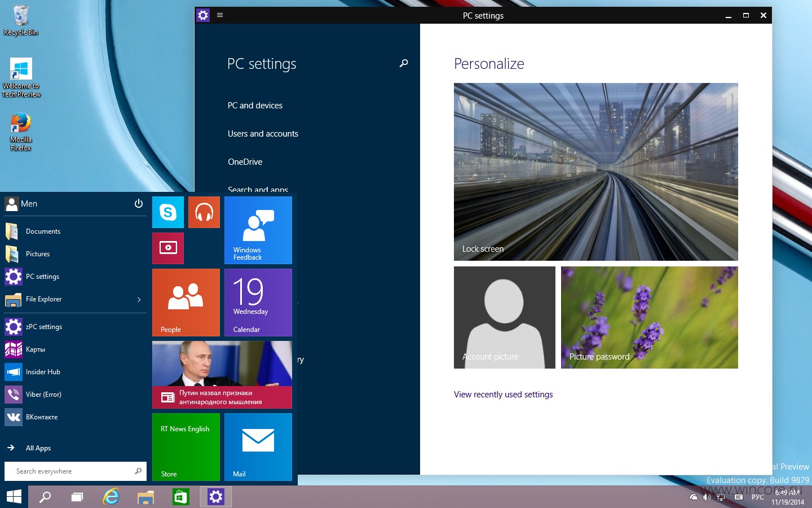The width and height of the screenshot is (812, 508).
Task: Open the Skype tile in Start menu
Action: click(168, 212)
